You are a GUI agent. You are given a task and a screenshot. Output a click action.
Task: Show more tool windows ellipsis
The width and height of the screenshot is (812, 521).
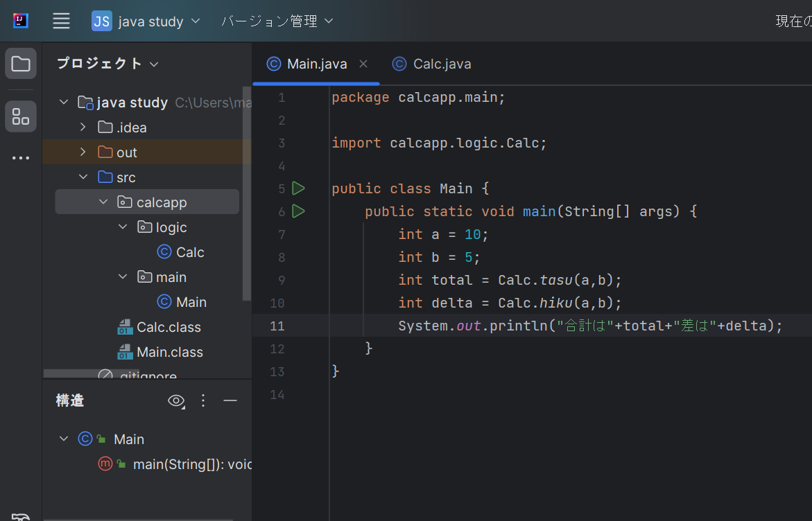[x=21, y=158]
